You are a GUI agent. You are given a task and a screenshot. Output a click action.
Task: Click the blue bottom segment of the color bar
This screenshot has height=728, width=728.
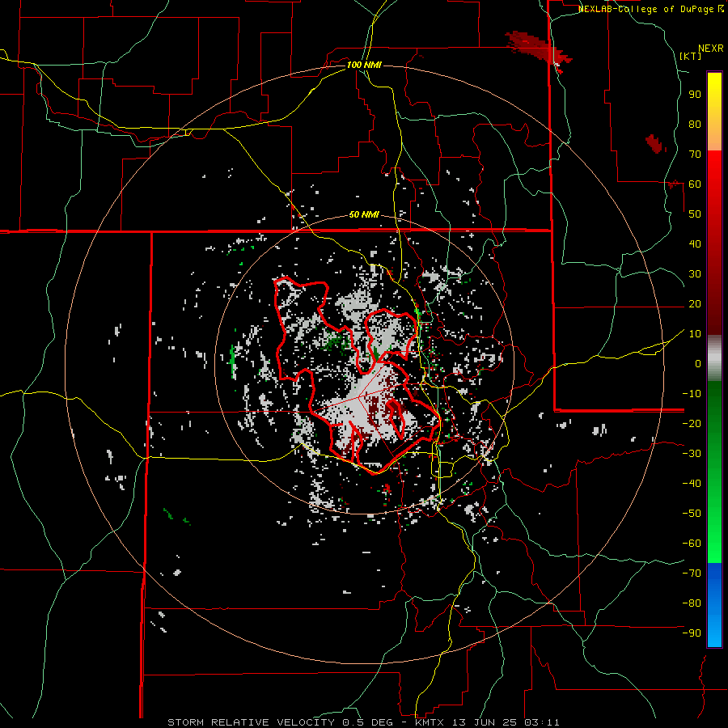coord(714,605)
